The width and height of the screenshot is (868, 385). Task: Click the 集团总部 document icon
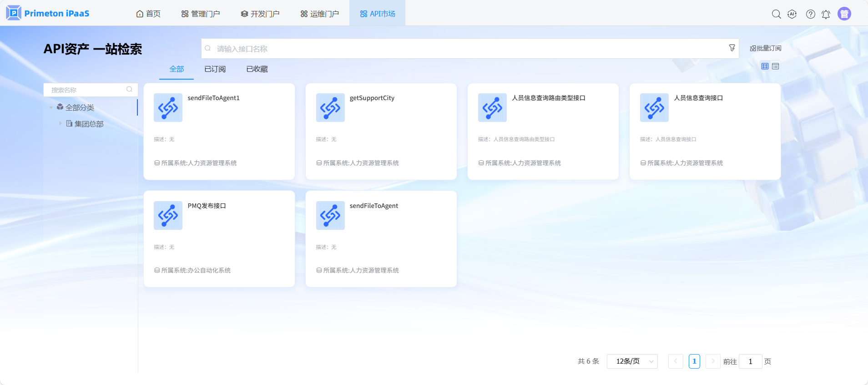point(70,123)
